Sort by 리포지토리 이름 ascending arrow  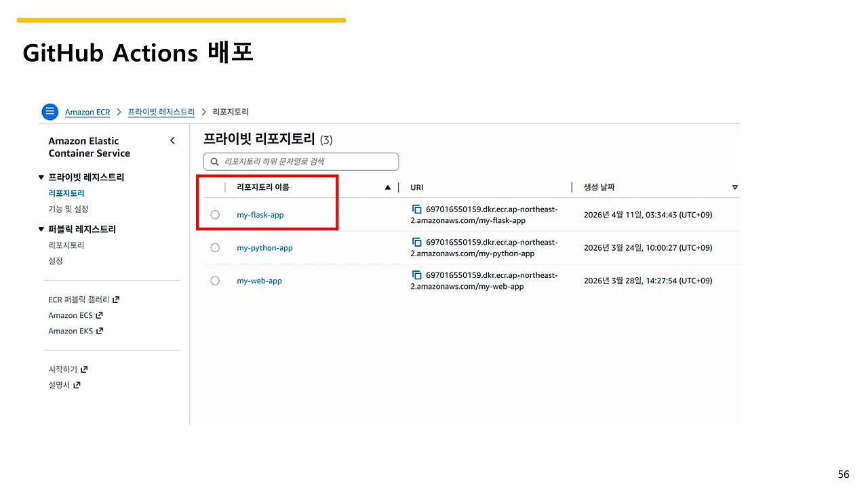pyautogui.click(x=388, y=188)
